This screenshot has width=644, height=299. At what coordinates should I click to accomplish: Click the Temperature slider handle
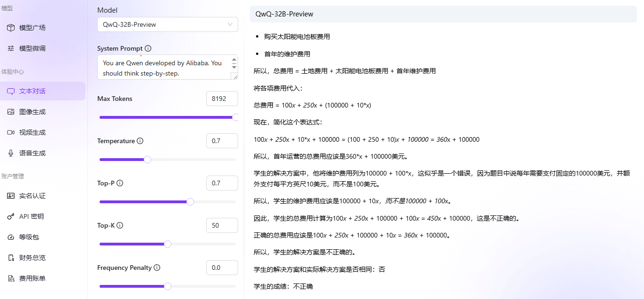point(147,160)
